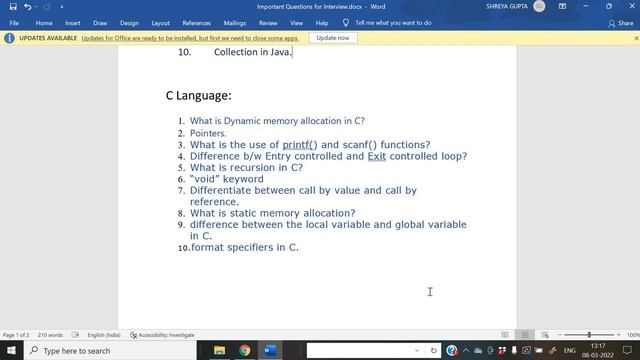Screen dimensions: 640x360
Task: Open the Mailings tab
Action: (235, 23)
